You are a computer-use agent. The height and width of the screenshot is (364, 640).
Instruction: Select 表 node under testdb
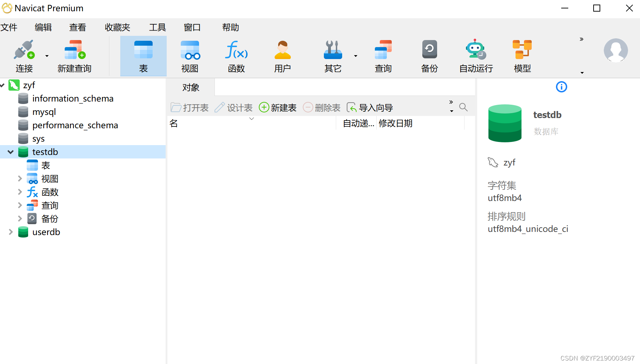pos(46,165)
